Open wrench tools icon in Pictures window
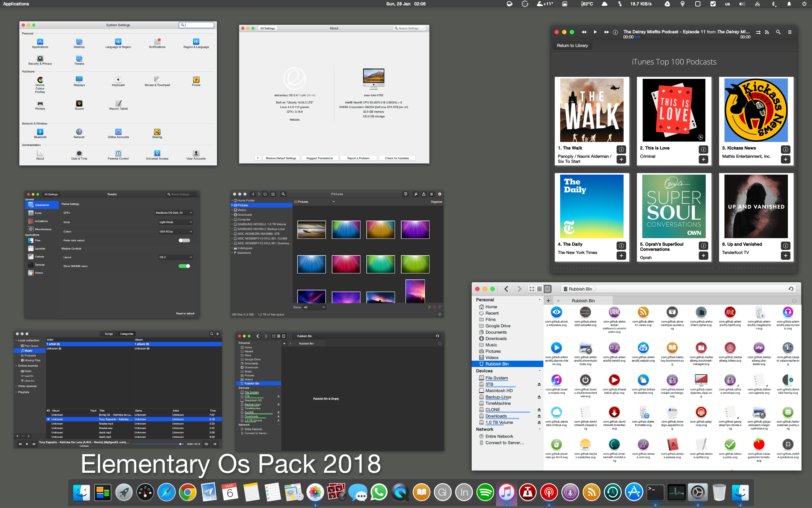 (416, 194)
